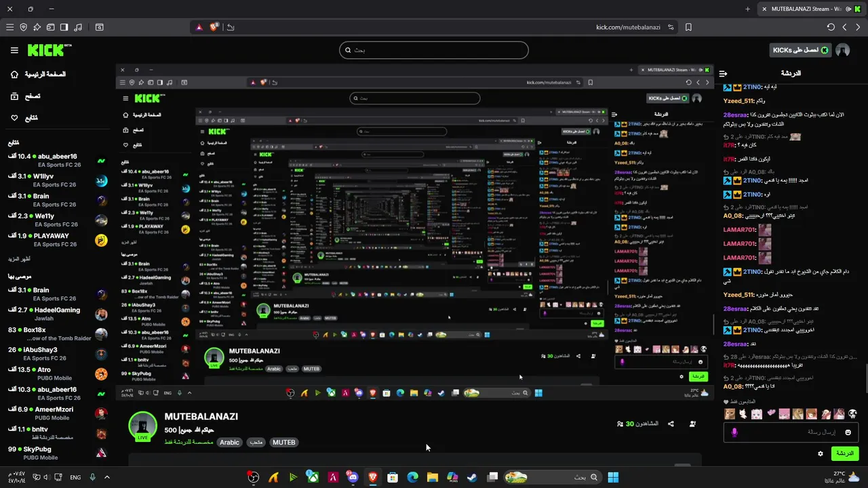
Task: Click the large ملعب tag under stream title
Action: 256,443
